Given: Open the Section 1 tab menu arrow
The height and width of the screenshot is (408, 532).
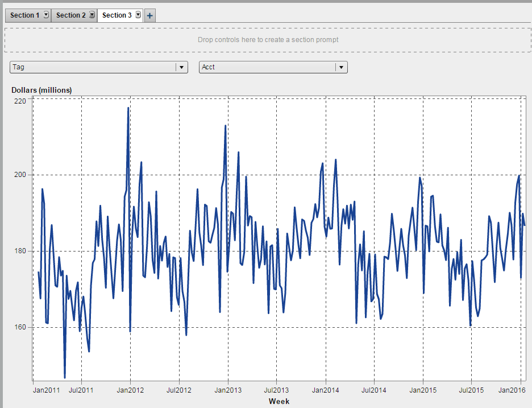Looking at the screenshot, I should [x=46, y=15].
